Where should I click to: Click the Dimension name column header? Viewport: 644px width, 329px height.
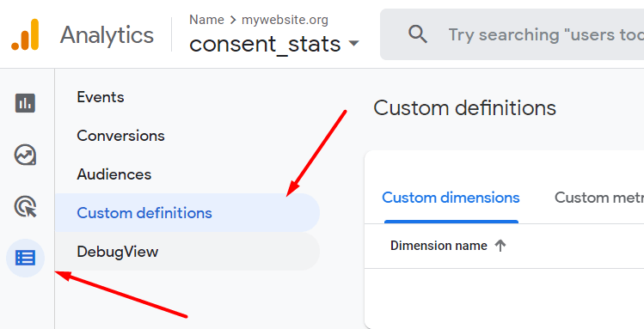pos(439,246)
